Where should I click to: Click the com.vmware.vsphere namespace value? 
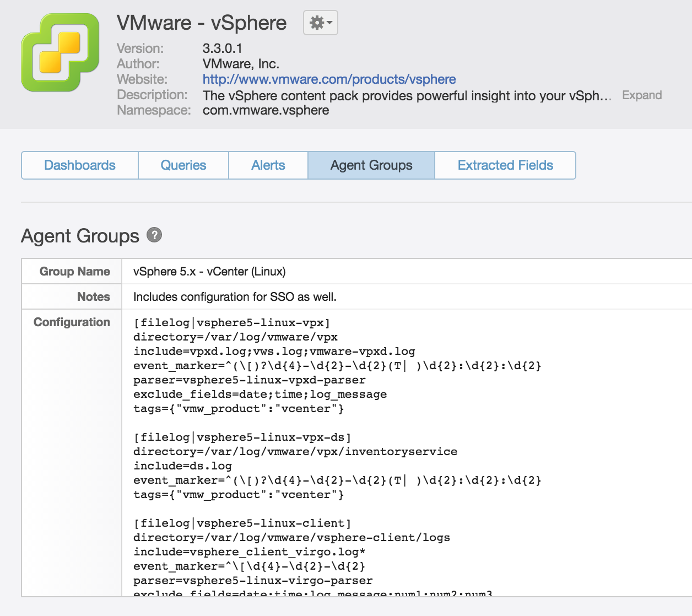point(266,110)
